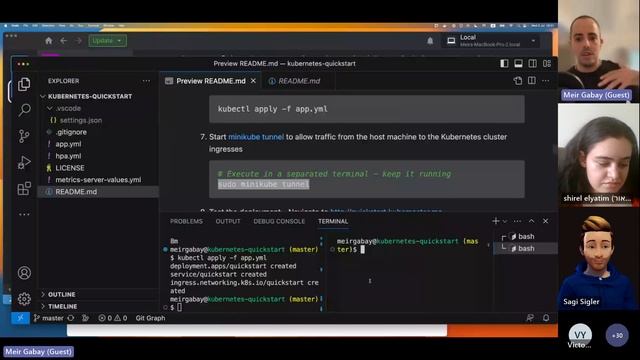
Task: Open metrics-server-values.yml file
Action: [98, 180]
